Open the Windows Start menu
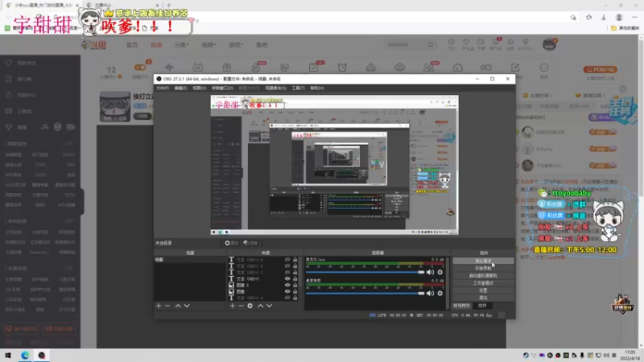644x362 pixels. (8, 356)
